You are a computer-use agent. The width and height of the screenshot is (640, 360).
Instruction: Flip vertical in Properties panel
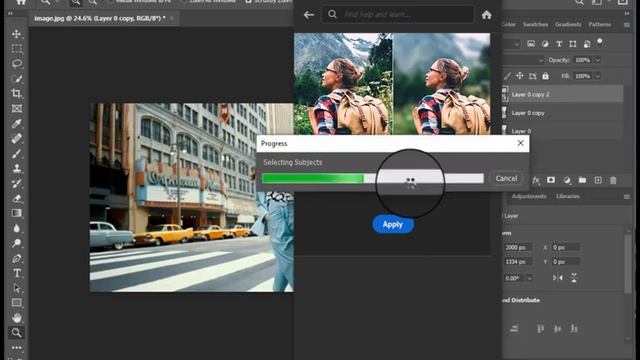tap(574, 278)
